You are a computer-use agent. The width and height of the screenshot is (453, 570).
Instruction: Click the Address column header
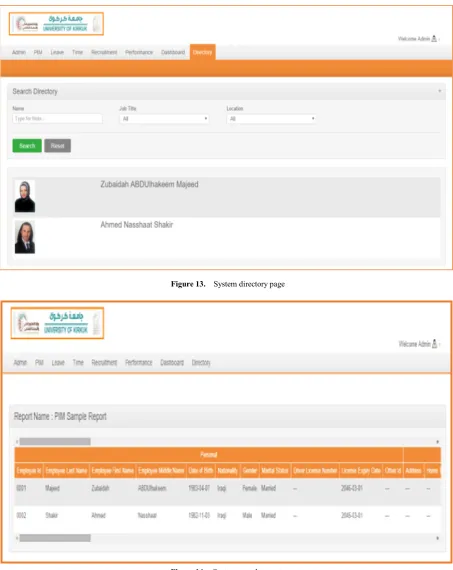413,470
